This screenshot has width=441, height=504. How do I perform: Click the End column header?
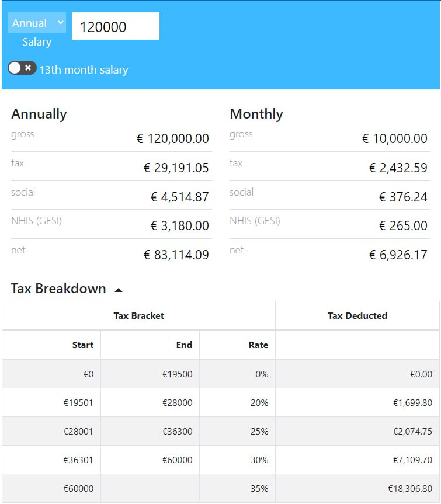coord(184,345)
